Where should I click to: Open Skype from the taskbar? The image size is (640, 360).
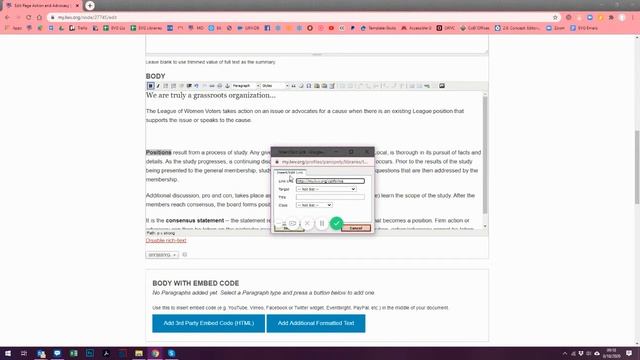pyautogui.click(x=171, y=353)
